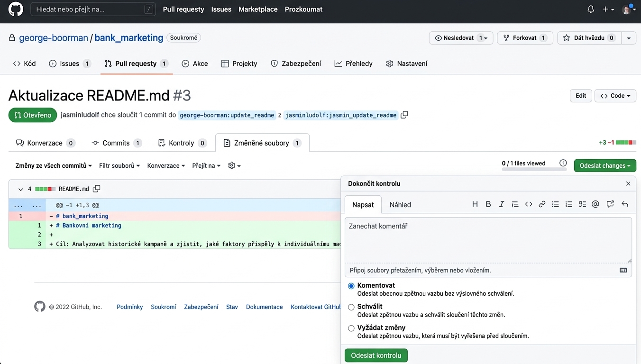This screenshot has width=641, height=364.
Task: Apply bold formatting in review comment
Action: 488,204
